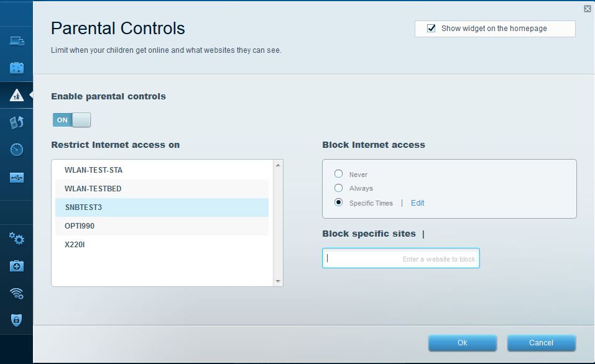The width and height of the screenshot is (595, 364).
Task: Uncheck Show widget on the homepage
Action: [x=431, y=29]
